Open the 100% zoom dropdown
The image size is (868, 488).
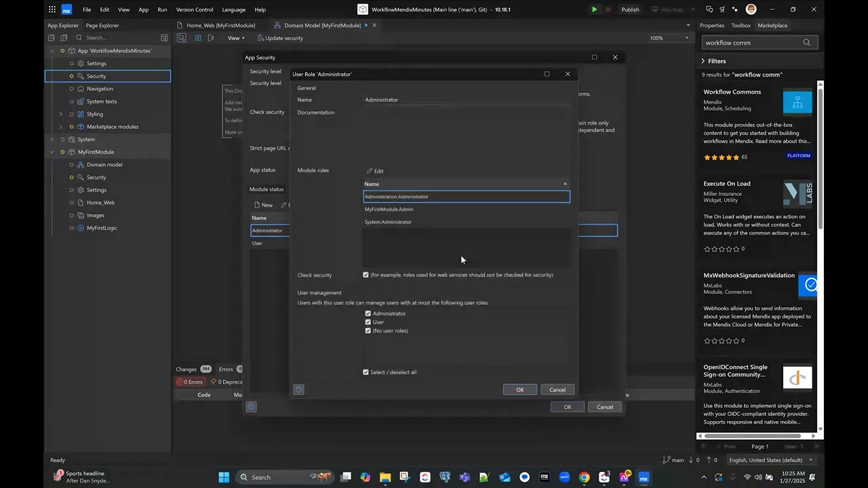pyautogui.click(x=671, y=38)
